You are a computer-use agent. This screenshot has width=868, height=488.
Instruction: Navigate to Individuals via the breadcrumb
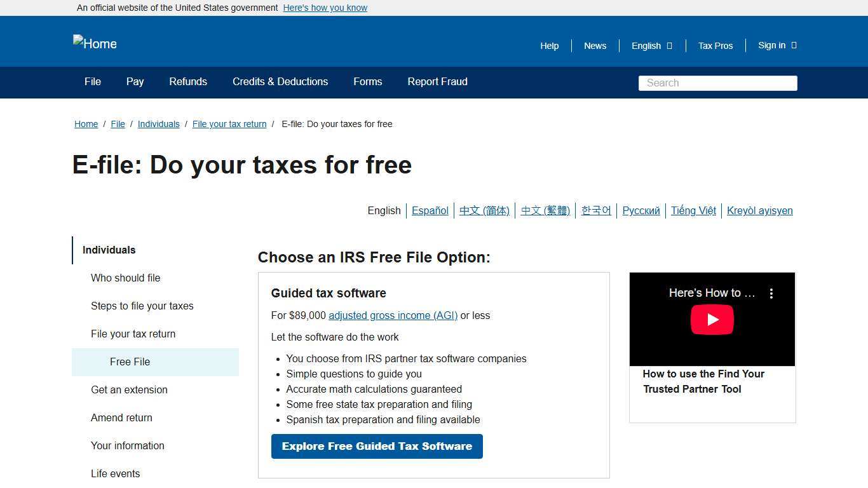158,124
